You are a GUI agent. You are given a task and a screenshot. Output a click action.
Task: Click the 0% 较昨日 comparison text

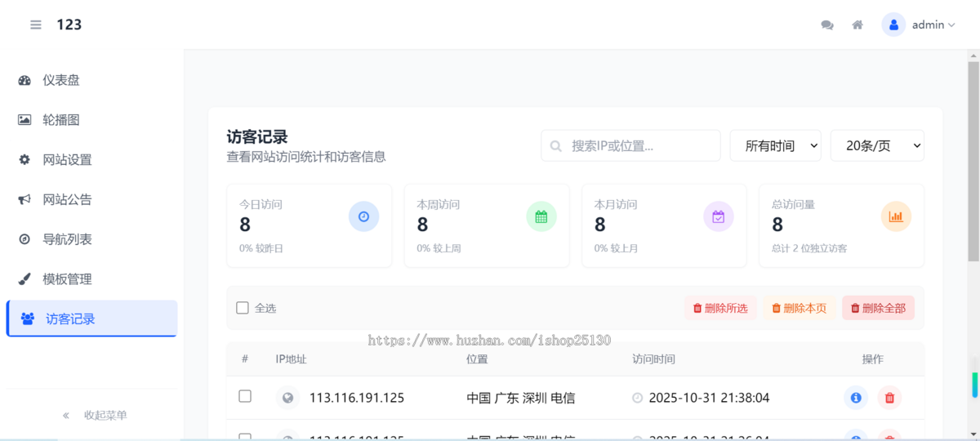[x=261, y=248]
